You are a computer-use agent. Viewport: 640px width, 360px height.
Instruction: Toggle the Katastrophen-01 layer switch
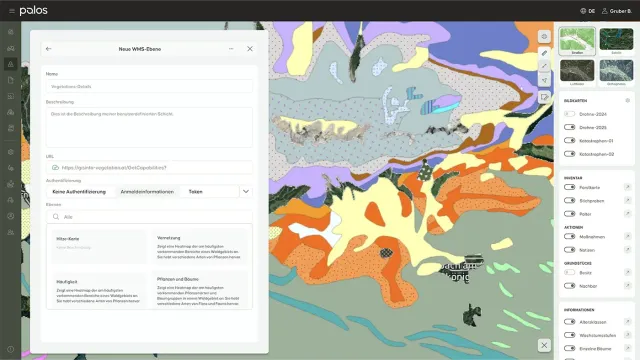[569, 140]
